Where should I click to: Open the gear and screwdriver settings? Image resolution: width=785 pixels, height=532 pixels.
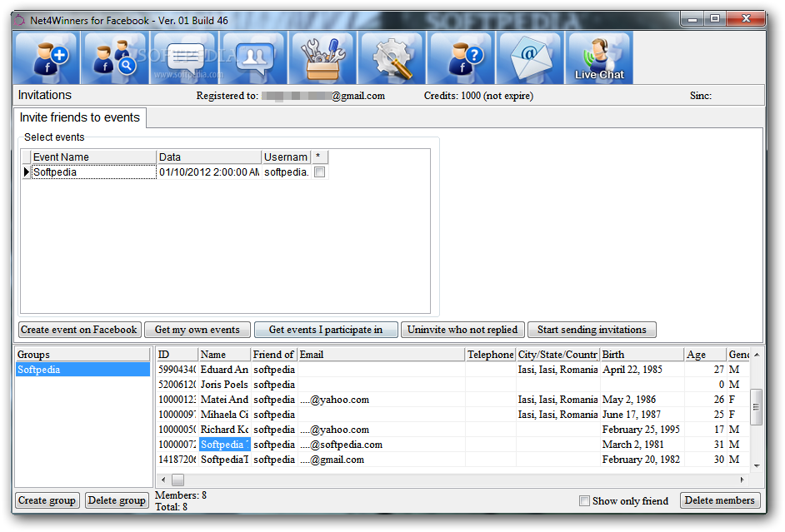click(392, 58)
